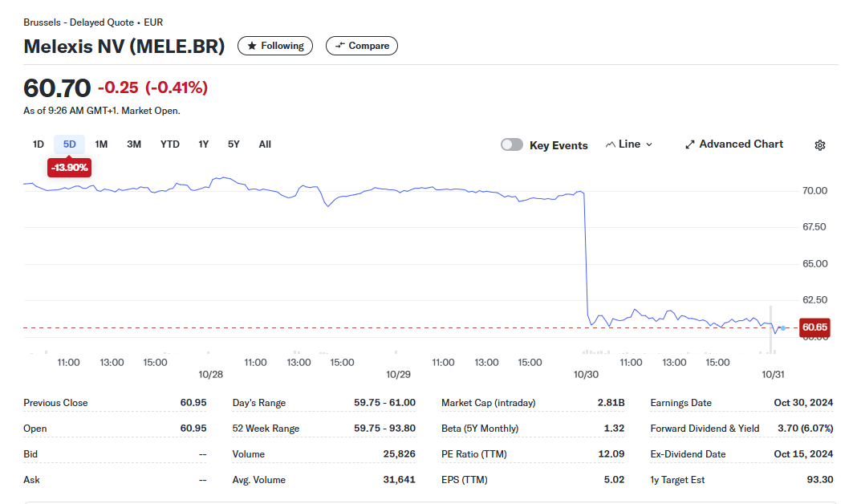Open the Advanced Chart view
The image size is (857, 504).
click(x=741, y=144)
